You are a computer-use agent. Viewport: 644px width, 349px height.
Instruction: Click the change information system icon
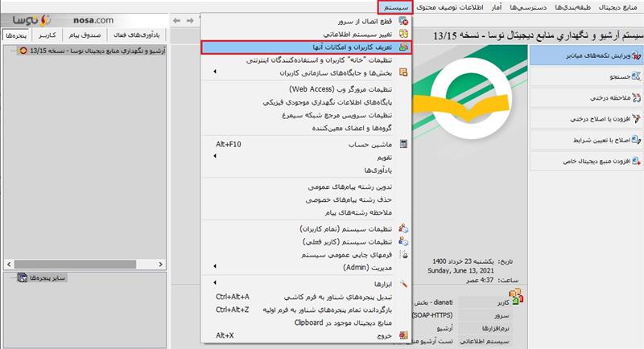coord(403,35)
